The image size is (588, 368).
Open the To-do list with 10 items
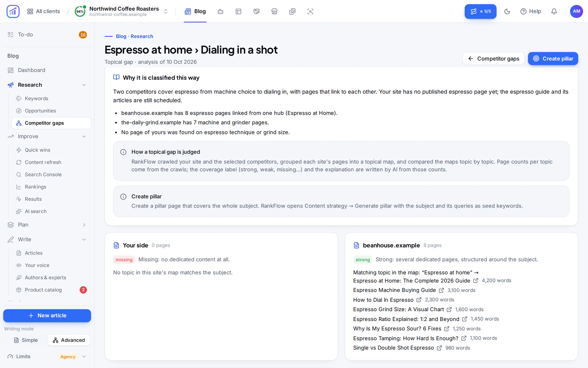47,35
